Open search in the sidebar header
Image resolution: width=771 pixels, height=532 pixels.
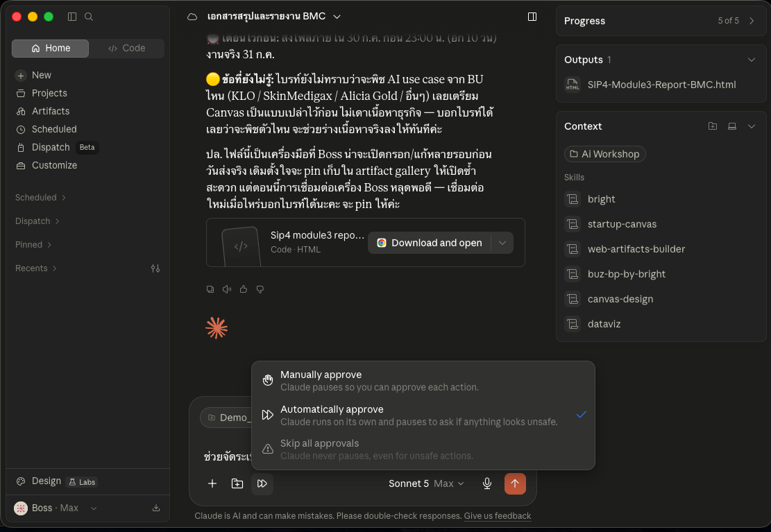click(x=89, y=17)
